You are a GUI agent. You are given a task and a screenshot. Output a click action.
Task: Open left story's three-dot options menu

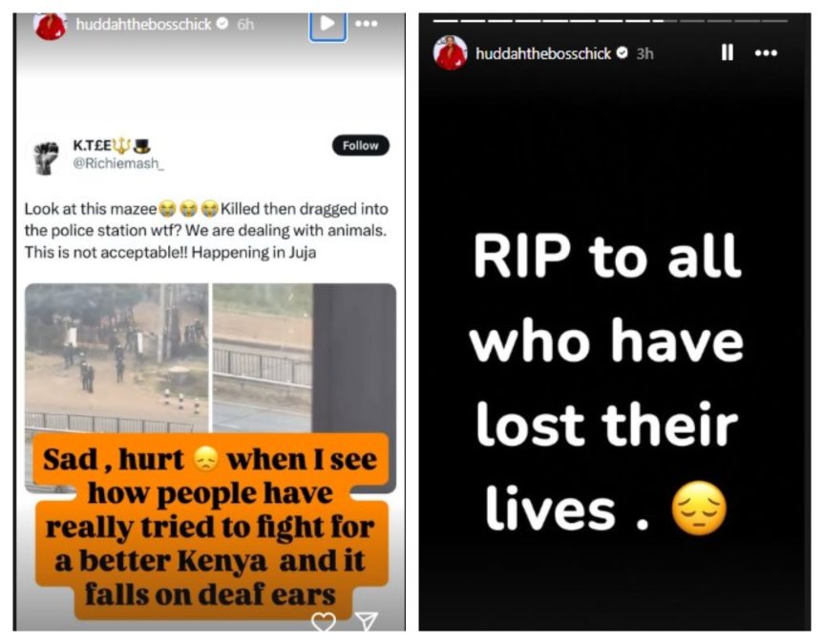367,24
